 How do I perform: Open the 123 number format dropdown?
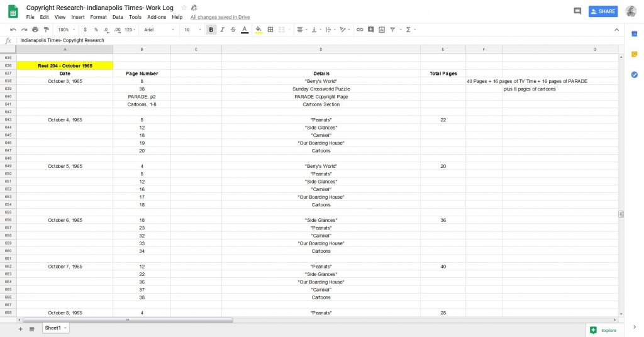tap(130, 30)
